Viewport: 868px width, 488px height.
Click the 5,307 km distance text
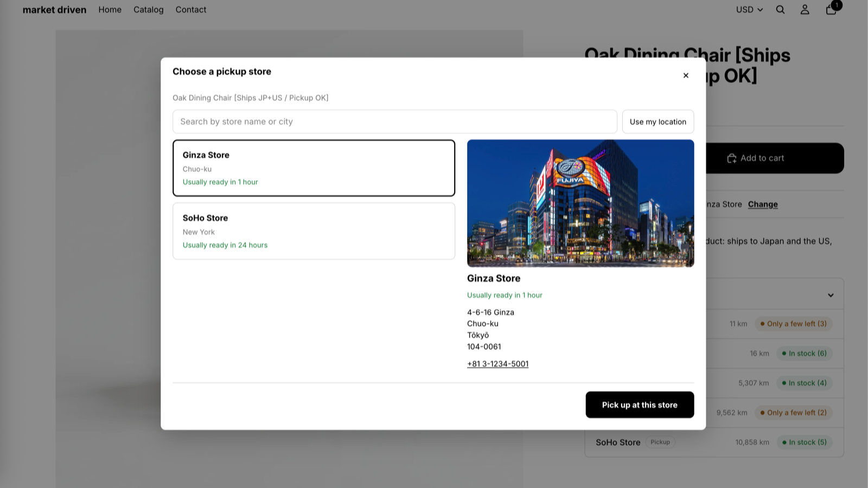754,383
